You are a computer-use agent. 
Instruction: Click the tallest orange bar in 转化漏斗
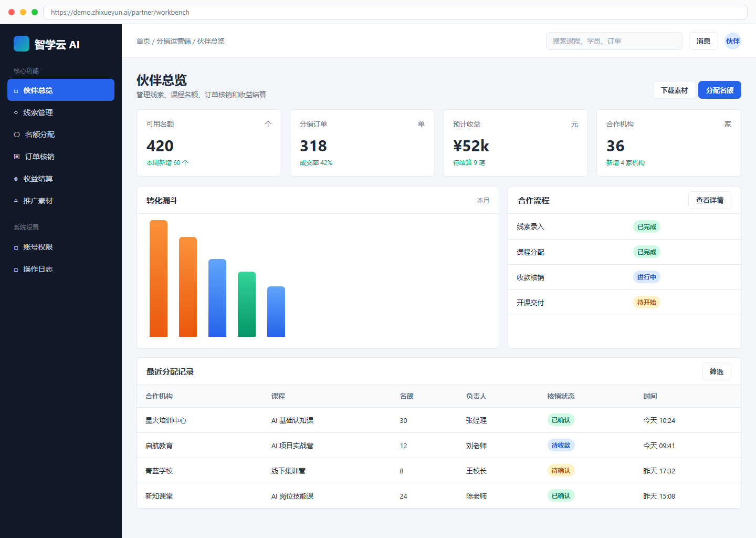click(159, 278)
